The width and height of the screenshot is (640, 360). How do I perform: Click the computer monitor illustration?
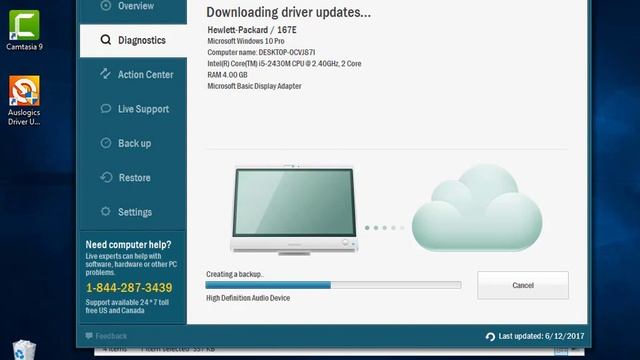pos(294,210)
